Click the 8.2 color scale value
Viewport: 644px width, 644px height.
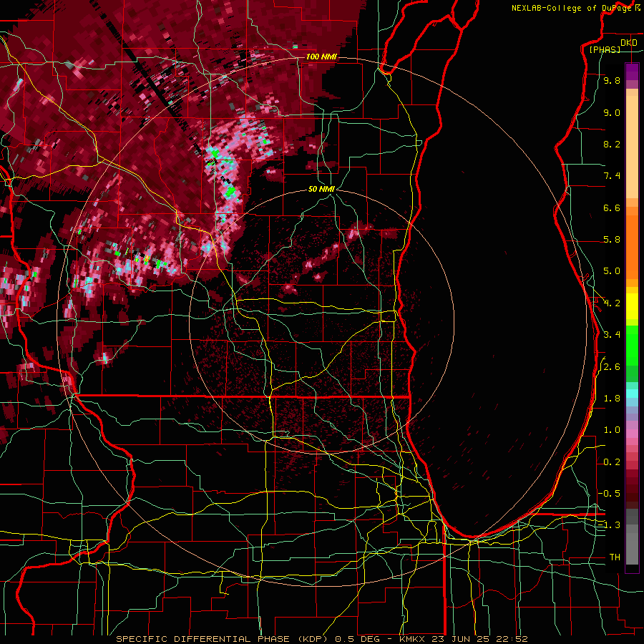click(612, 144)
